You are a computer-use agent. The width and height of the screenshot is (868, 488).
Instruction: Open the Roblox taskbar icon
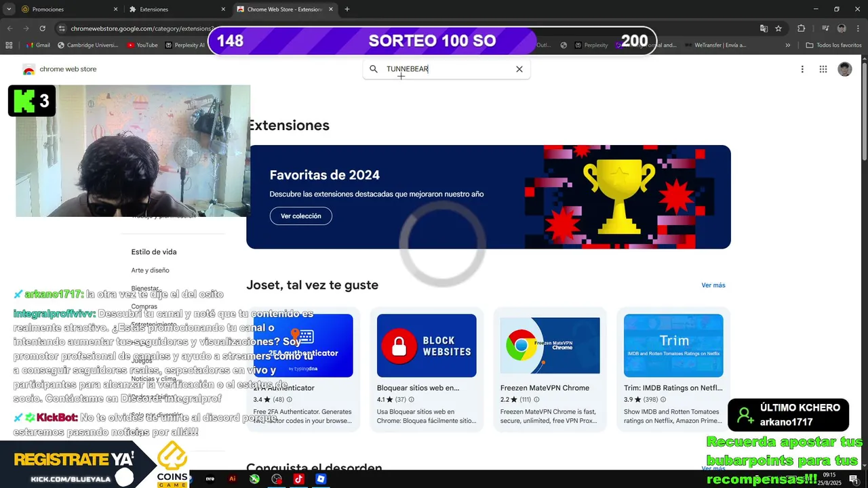321,479
